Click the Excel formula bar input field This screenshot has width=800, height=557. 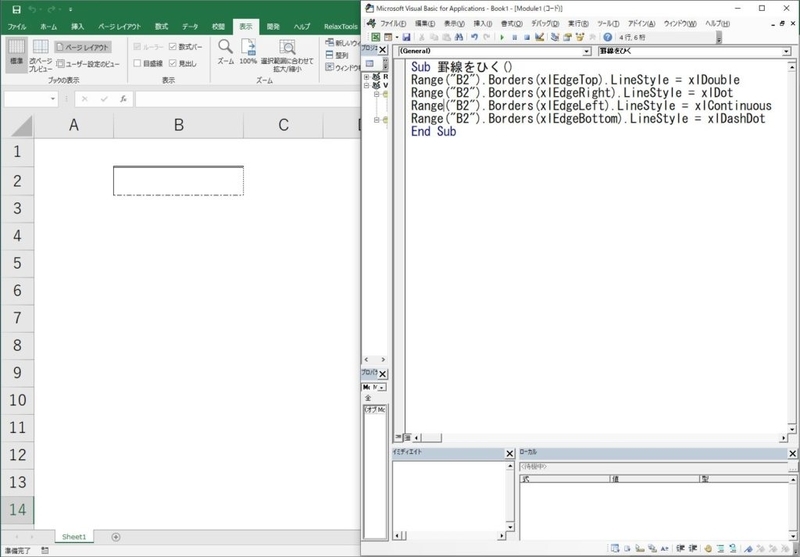coord(247,99)
